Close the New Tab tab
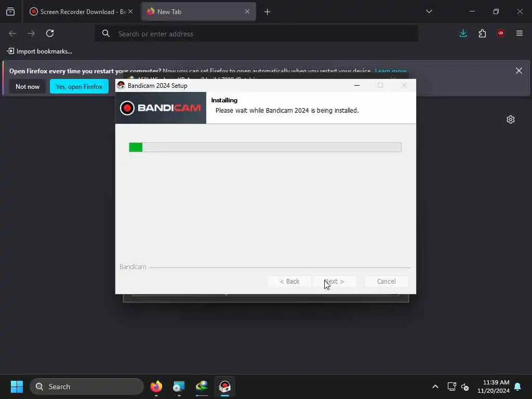532x399 pixels. 247,11
